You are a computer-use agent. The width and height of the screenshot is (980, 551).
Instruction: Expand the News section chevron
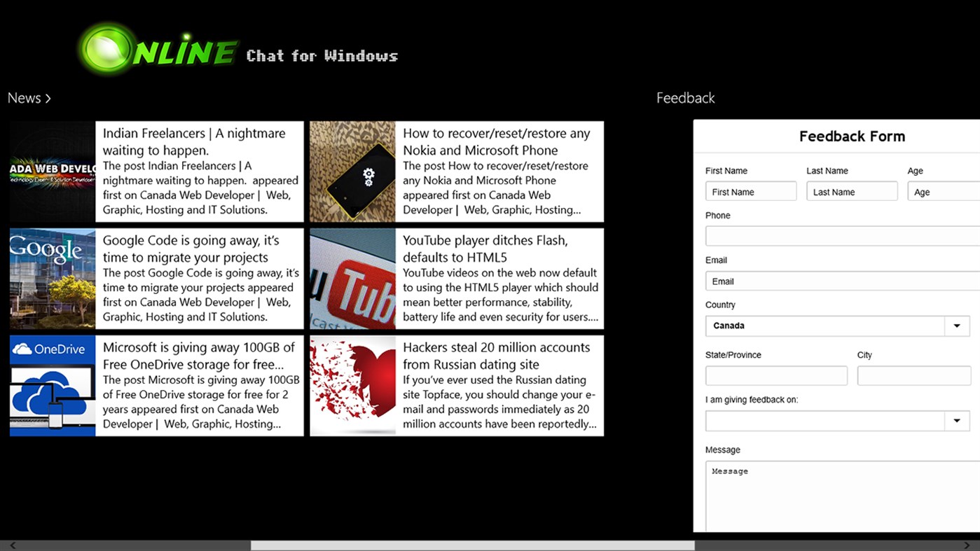(x=48, y=98)
